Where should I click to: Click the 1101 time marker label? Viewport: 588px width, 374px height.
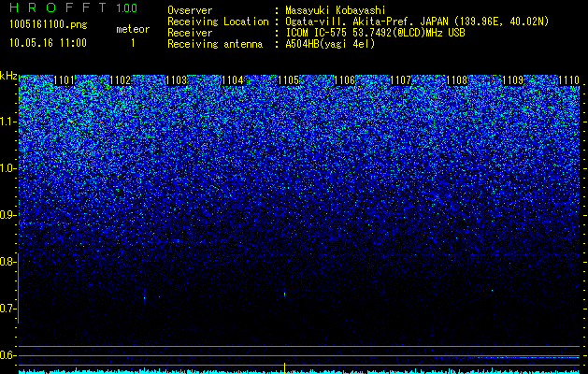[x=65, y=80]
